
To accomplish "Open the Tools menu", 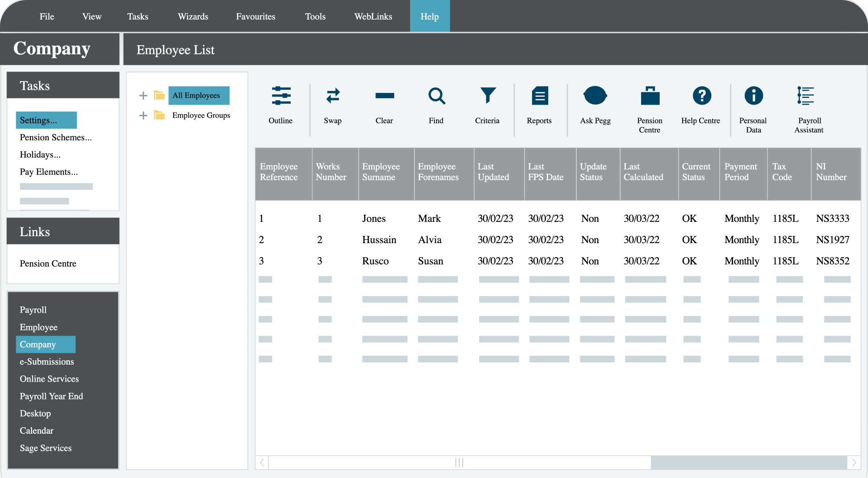I will click(316, 16).
